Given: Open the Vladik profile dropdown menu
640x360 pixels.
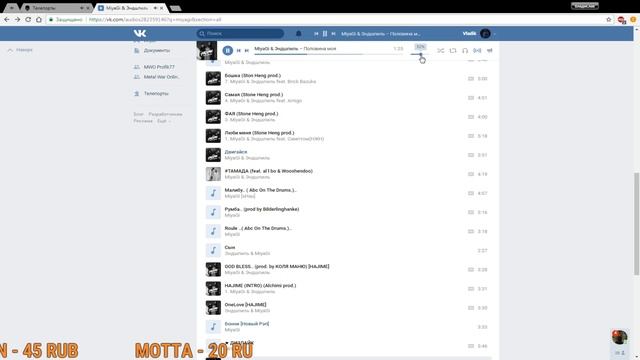Looking at the screenshot, I should coord(478,33).
